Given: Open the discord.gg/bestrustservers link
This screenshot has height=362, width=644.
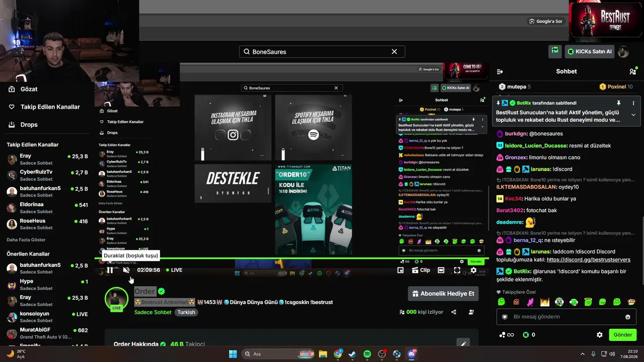Looking at the screenshot, I should pyautogui.click(x=588, y=260).
